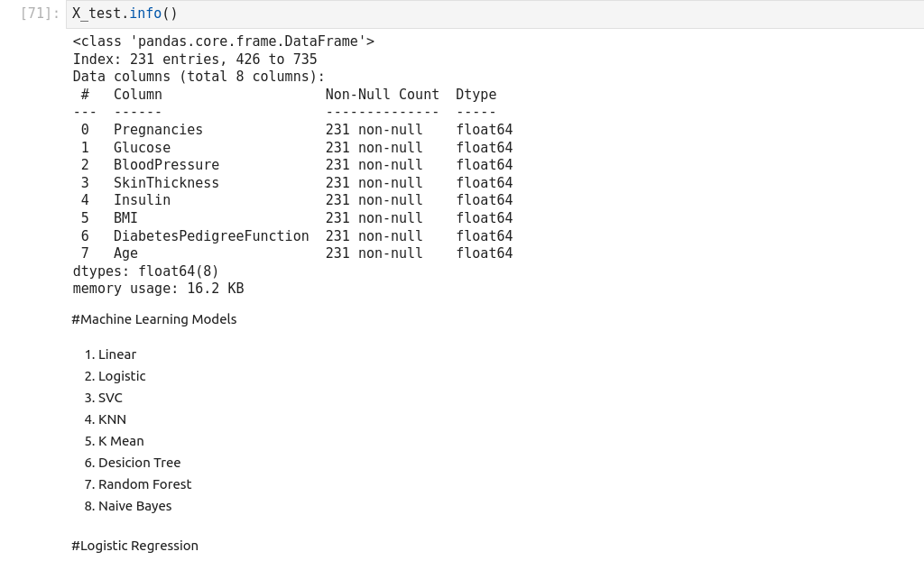Click the 'Desicion Tree' list item
The width and height of the screenshot is (924, 561).
click(x=139, y=463)
